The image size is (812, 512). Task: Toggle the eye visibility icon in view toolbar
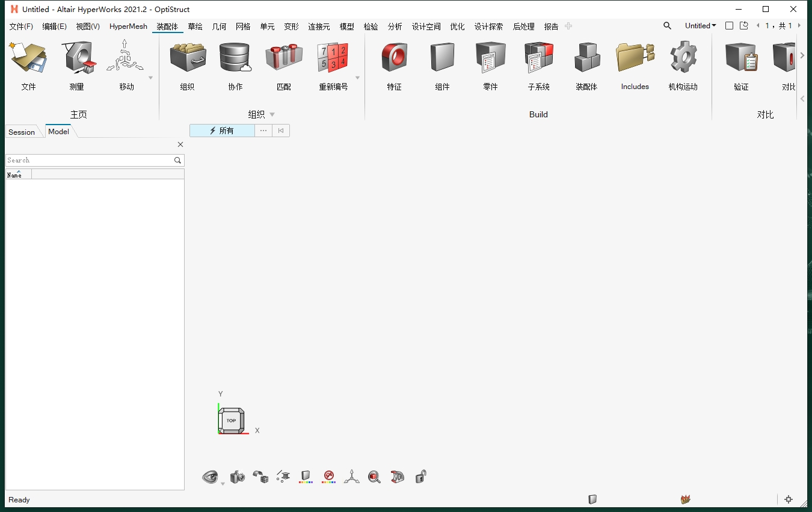[210, 478]
